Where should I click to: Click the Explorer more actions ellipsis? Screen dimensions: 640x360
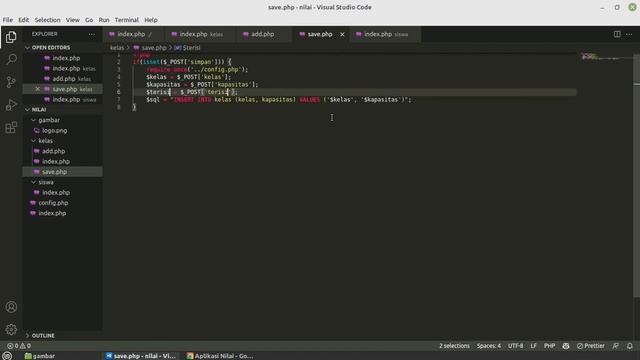(92, 34)
